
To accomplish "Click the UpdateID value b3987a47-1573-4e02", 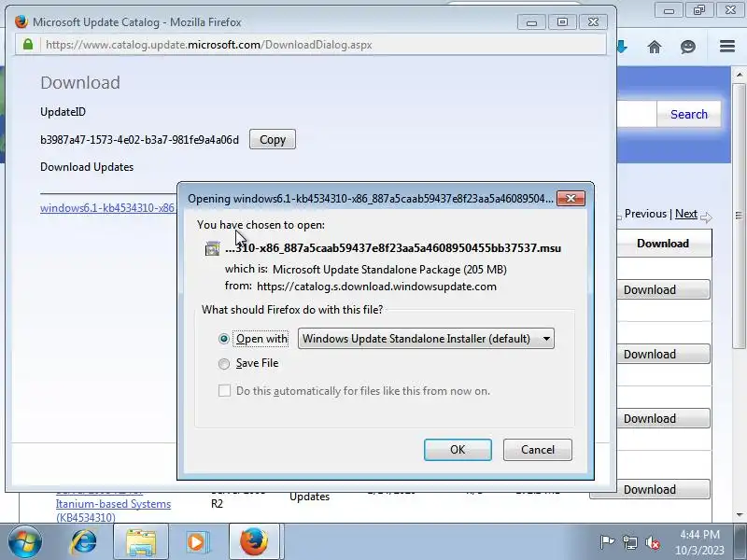I will [139, 139].
